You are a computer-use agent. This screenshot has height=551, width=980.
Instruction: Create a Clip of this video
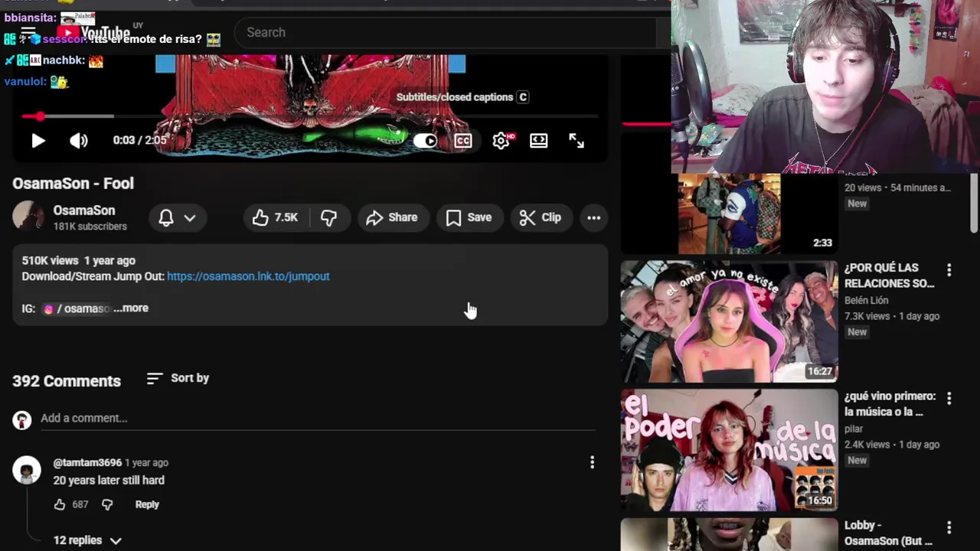pos(541,217)
